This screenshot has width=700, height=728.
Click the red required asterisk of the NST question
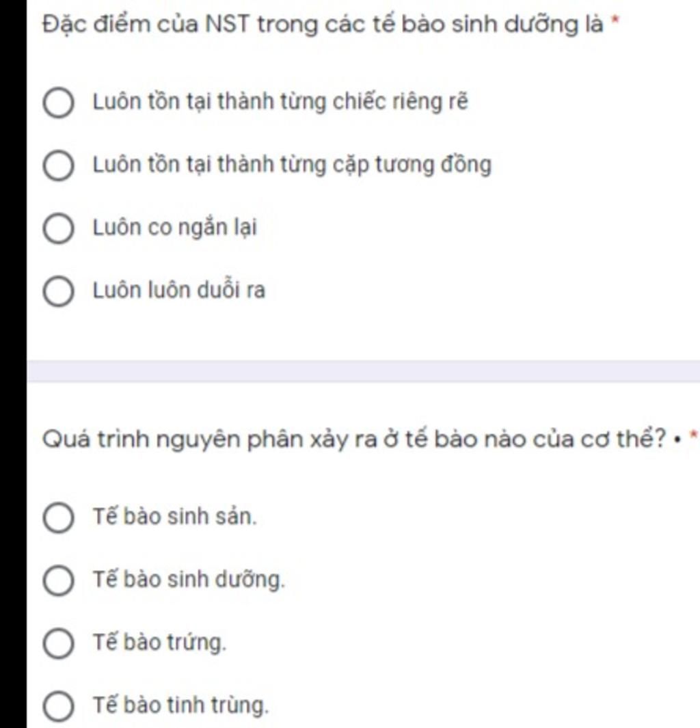tap(615, 20)
